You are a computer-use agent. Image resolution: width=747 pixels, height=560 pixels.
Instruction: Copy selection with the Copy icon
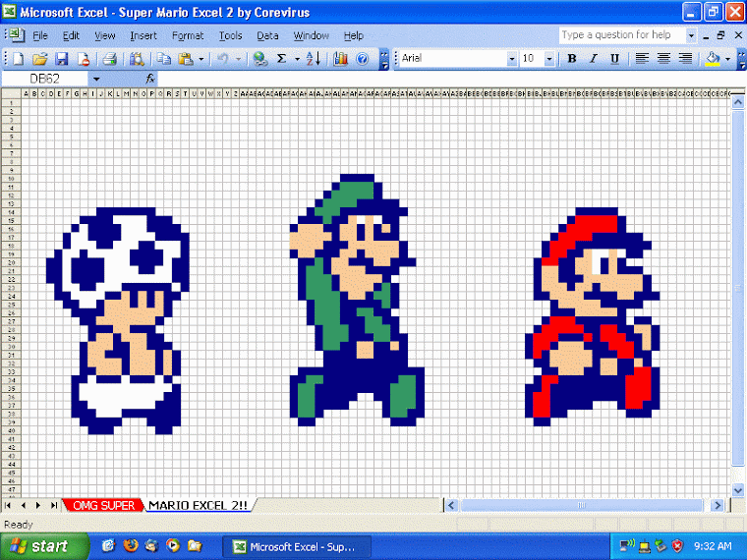click(164, 59)
